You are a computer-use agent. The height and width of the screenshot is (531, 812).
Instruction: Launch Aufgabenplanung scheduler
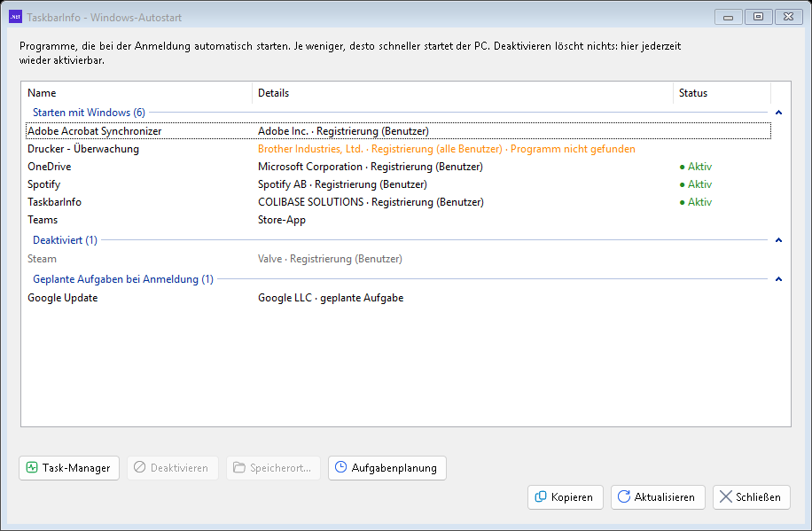tap(386, 468)
